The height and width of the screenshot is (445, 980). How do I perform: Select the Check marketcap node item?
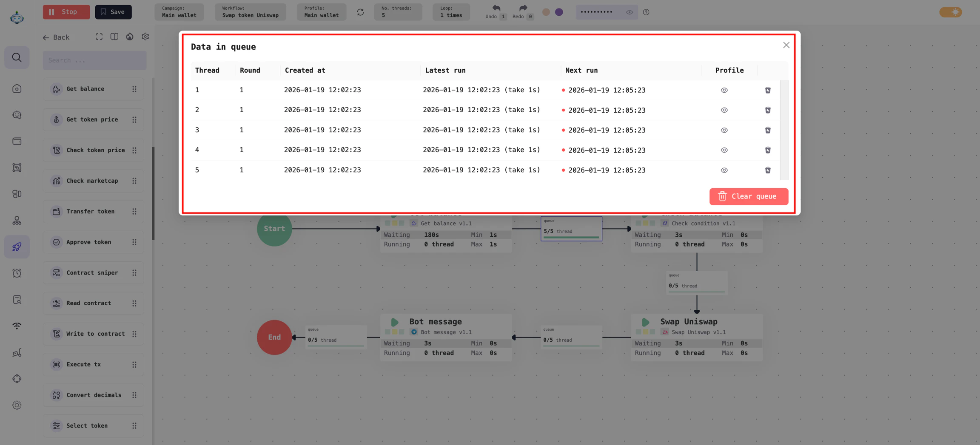pyautogui.click(x=93, y=181)
